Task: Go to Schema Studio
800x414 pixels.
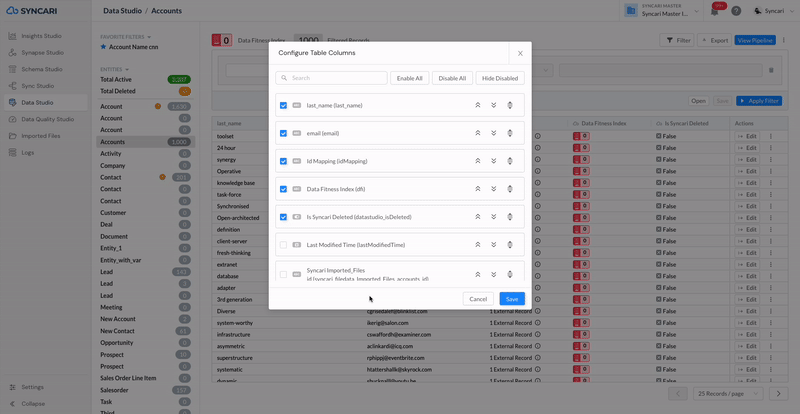Action: (41, 69)
